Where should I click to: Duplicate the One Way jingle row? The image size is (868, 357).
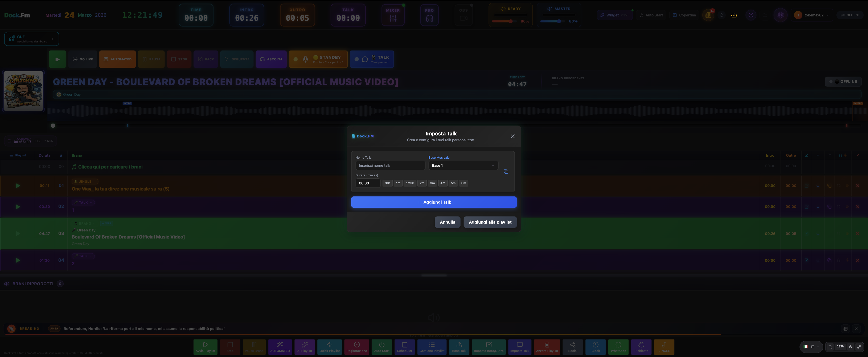(x=829, y=186)
